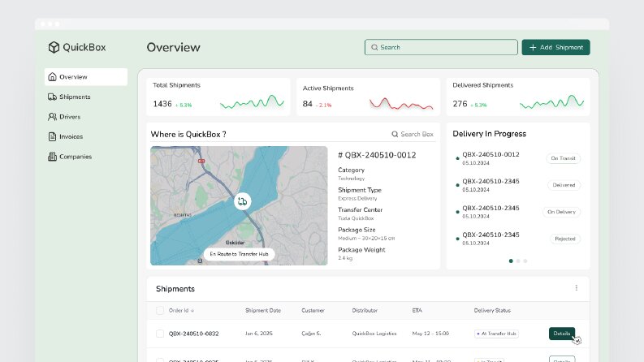
Task: Click the Invoices document icon in sidebar
Action: coord(52,136)
